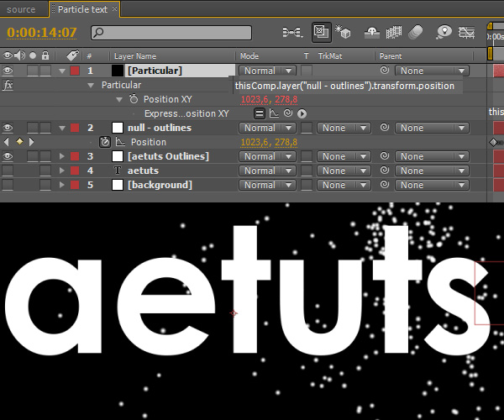This screenshot has width=504, height=420.
Task: Toggle Preserve Transparency box for background
Action: point(307,185)
